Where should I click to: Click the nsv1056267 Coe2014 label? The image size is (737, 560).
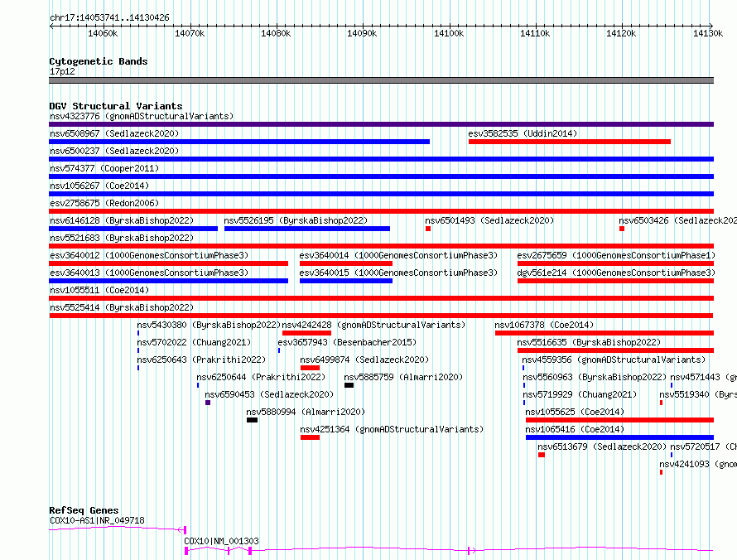pyautogui.click(x=99, y=186)
